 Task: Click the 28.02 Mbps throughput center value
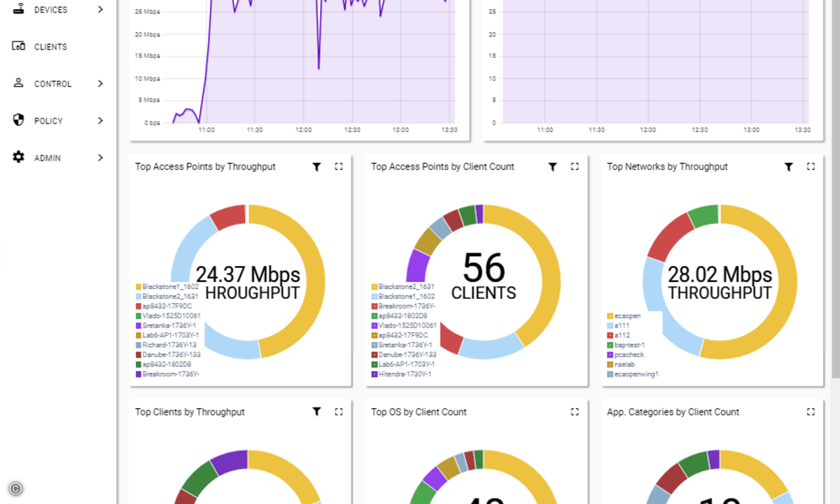720,275
